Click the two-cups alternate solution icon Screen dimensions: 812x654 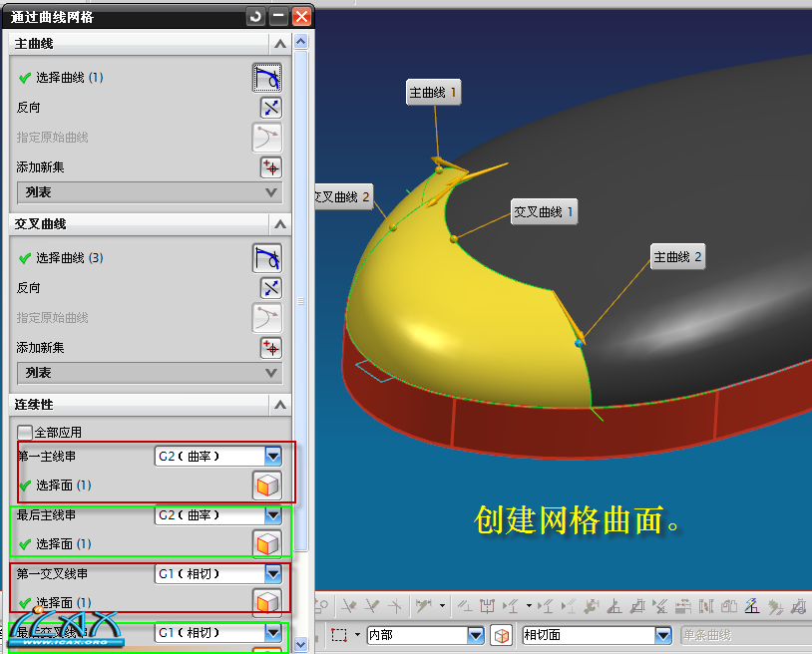pos(728,605)
